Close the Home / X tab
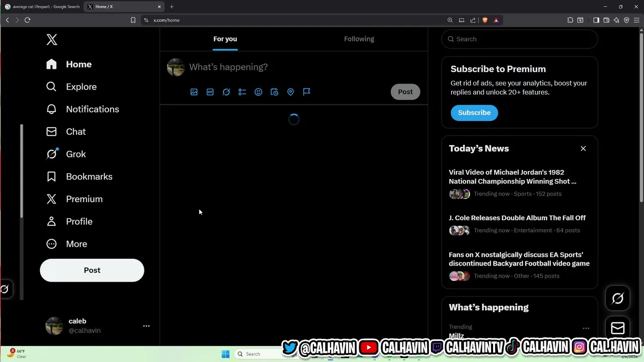The height and width of the screenshot is (362, 644). click(x=159, y=7)
